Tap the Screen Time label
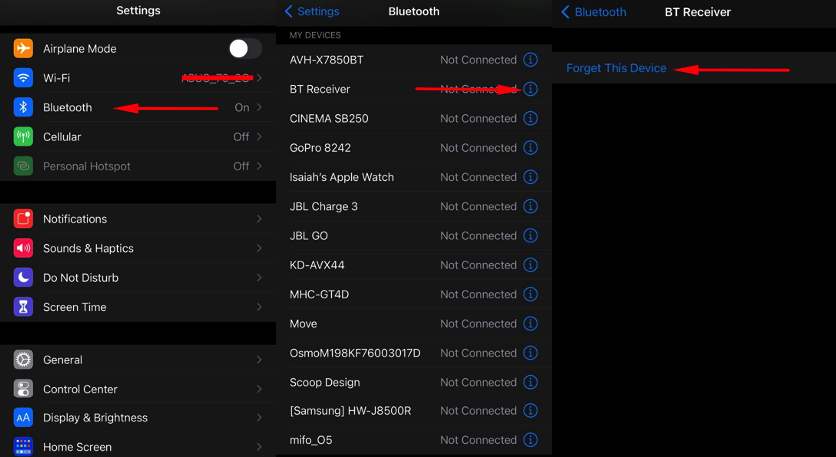 point(75,307)
